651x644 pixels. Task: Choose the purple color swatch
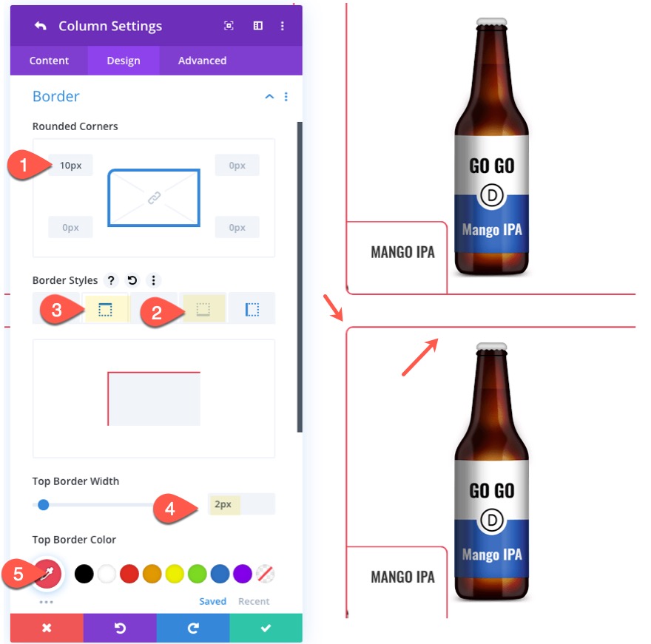point(243,574)
